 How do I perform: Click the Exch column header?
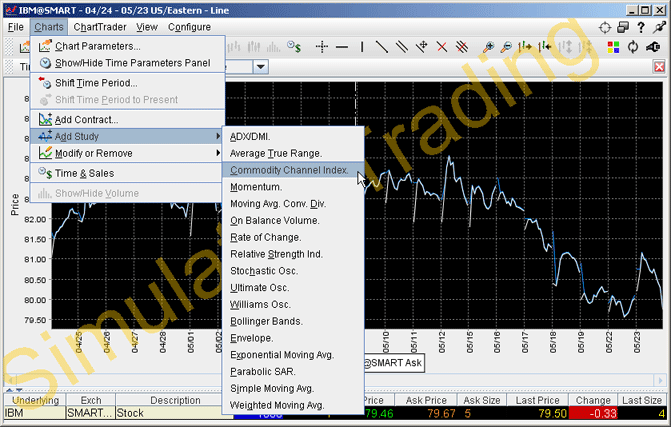(91, 400)
